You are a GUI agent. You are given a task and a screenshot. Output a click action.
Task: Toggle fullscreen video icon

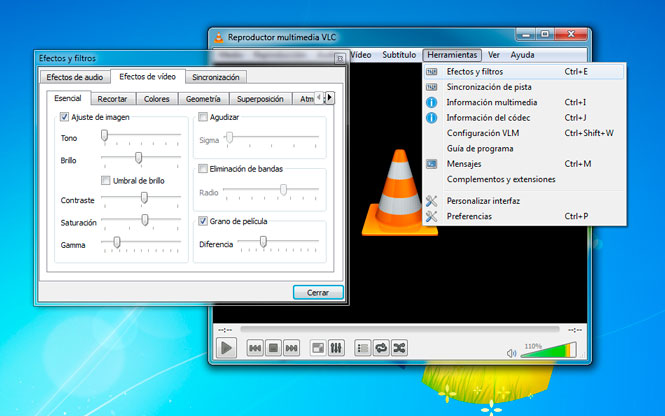318,348
